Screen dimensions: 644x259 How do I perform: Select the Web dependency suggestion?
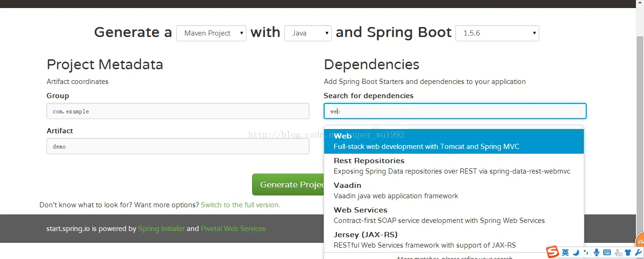coord(454,141)
